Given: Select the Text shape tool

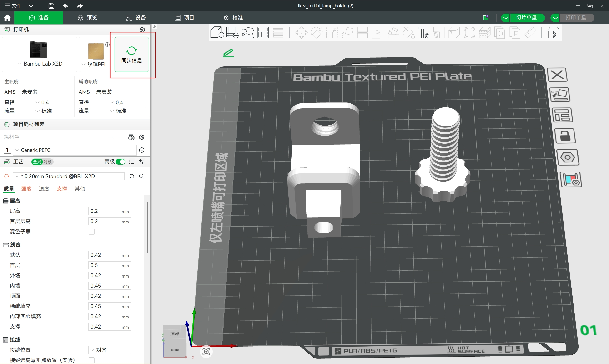Looking at the screenshot, I should 423,33.
